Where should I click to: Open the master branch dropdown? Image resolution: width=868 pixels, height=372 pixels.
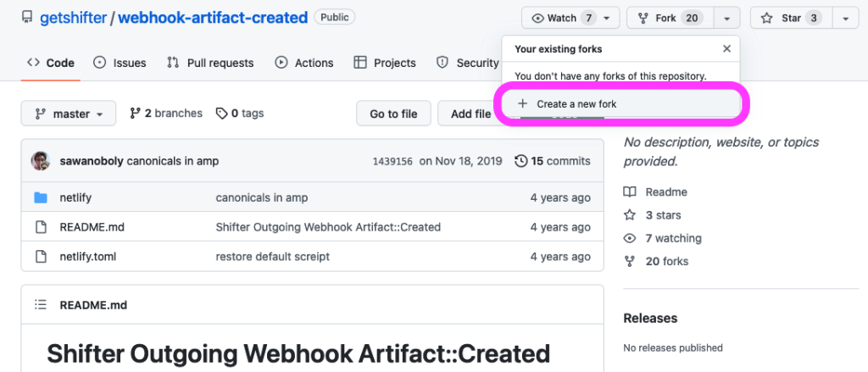69,114
